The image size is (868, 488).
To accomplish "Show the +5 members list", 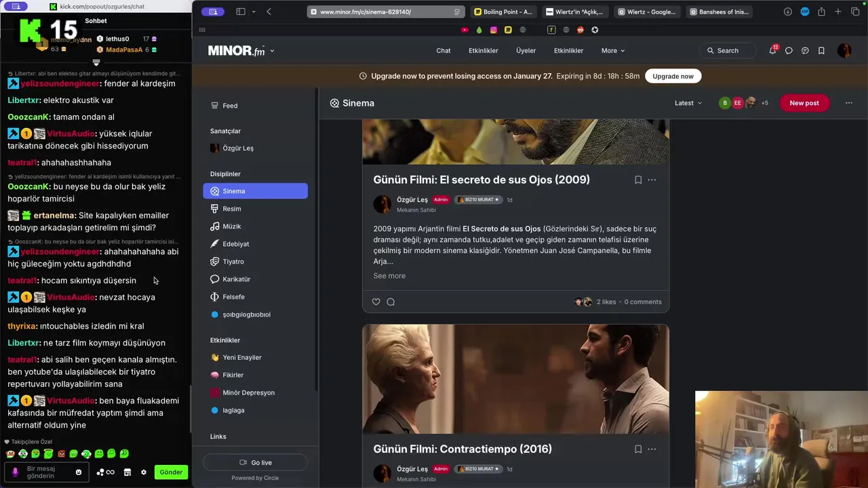I will click(x=764, y=103).
